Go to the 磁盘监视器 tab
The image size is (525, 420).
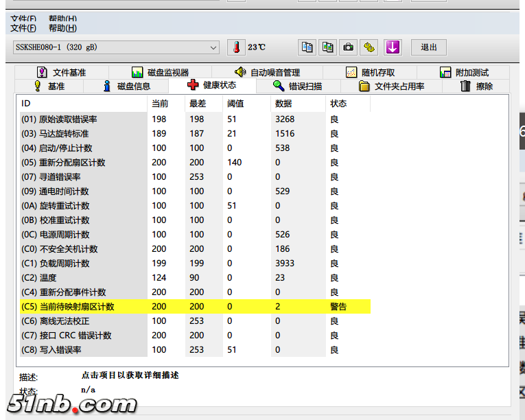click(x=159, y=72)
